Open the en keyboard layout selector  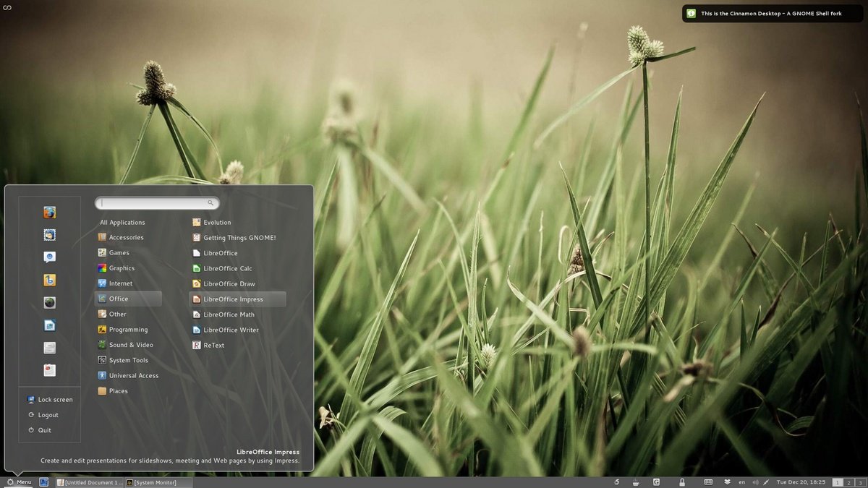pos(741,482)
